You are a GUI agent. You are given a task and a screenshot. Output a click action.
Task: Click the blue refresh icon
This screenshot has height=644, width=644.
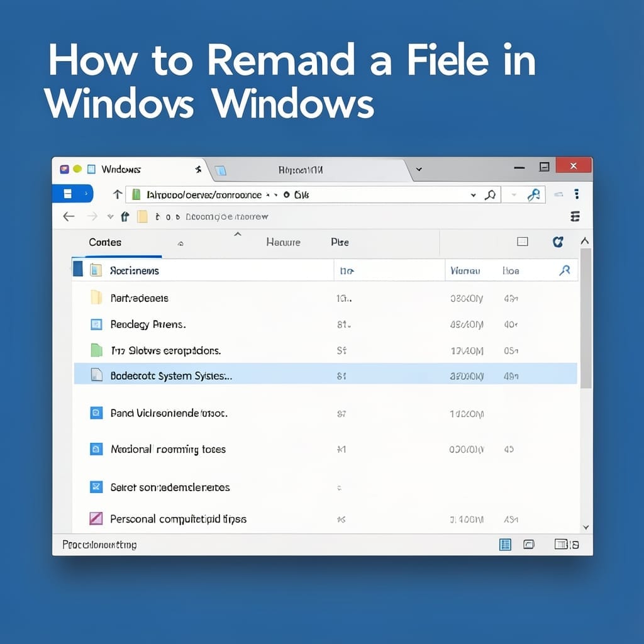[x=558, y=242]
